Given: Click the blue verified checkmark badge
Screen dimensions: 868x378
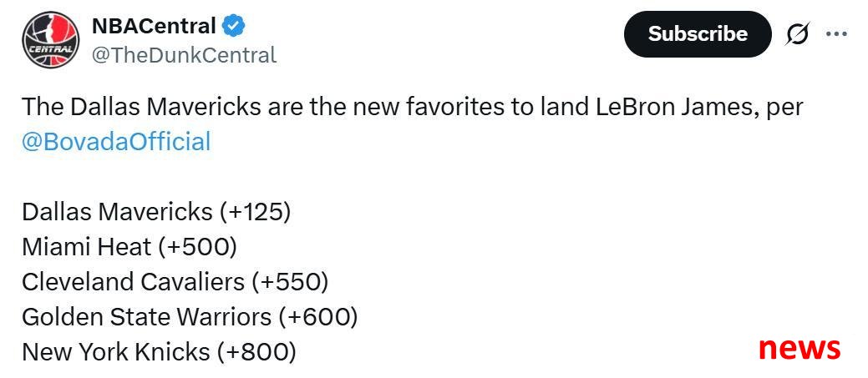Looking at the screenshot, I should coord(234,25).
